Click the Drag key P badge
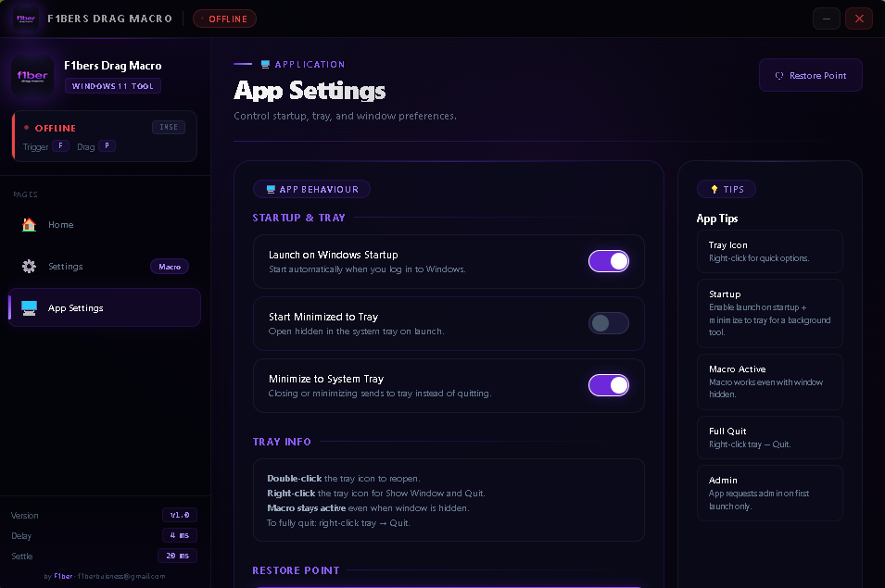Viewport: 885px width, 588px height. pyautogui.click(x=107, y=146)
